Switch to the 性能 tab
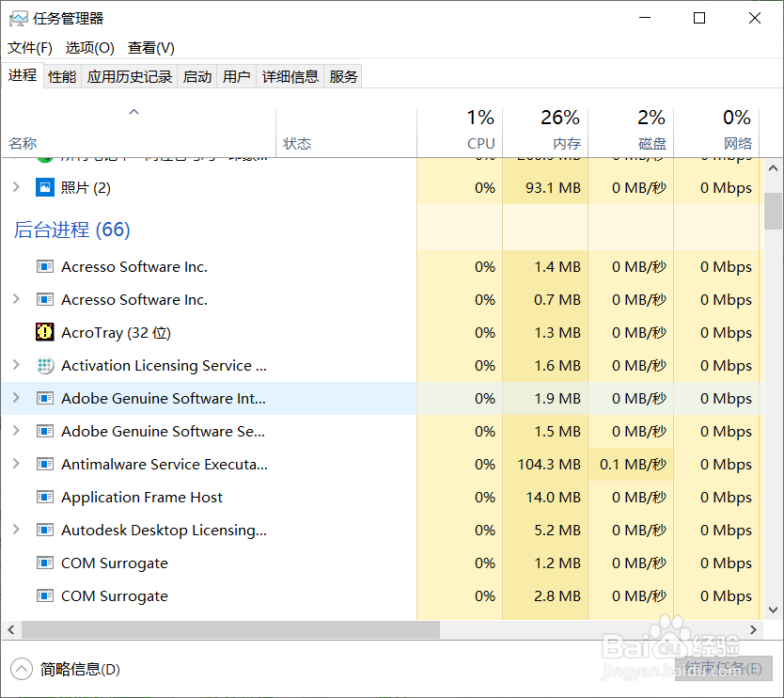 [62, 77]
